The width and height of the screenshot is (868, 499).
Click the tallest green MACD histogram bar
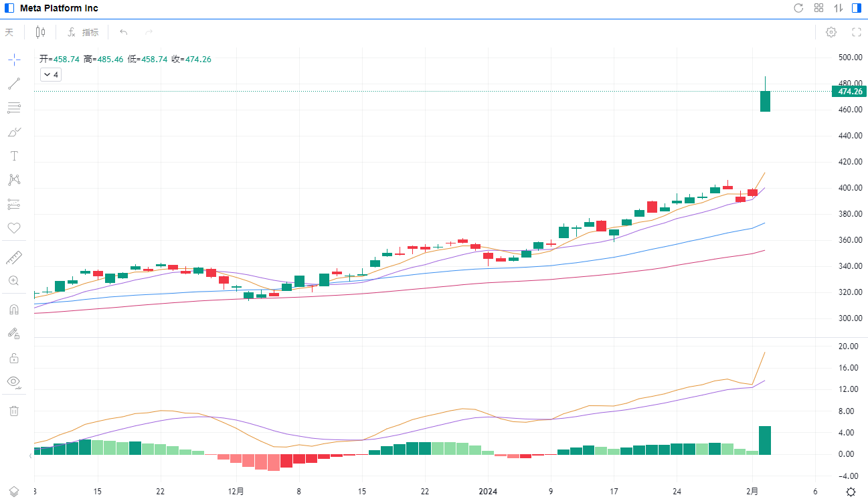[765, 440]
